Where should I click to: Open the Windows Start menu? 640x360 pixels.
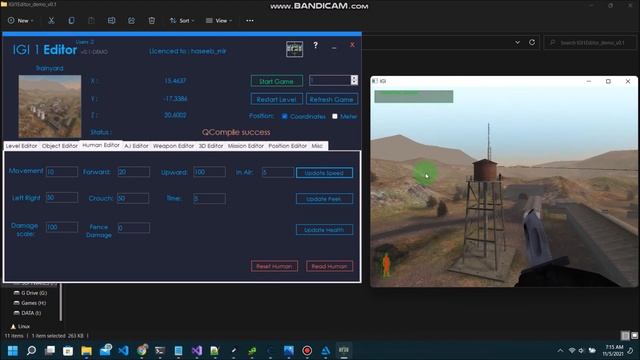click(13, 351)
